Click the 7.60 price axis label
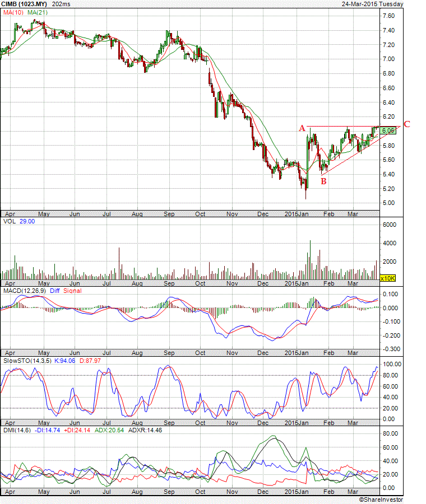 388,16
